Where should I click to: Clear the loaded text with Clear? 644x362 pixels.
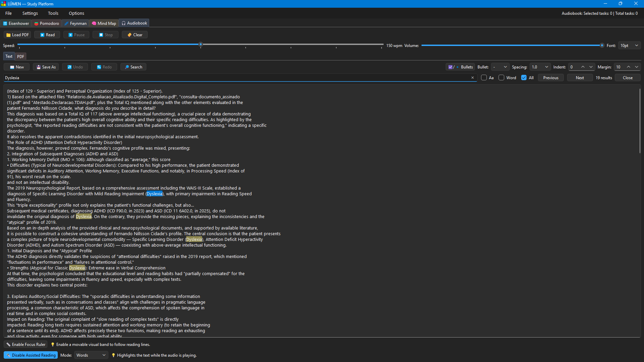point(135,35)
